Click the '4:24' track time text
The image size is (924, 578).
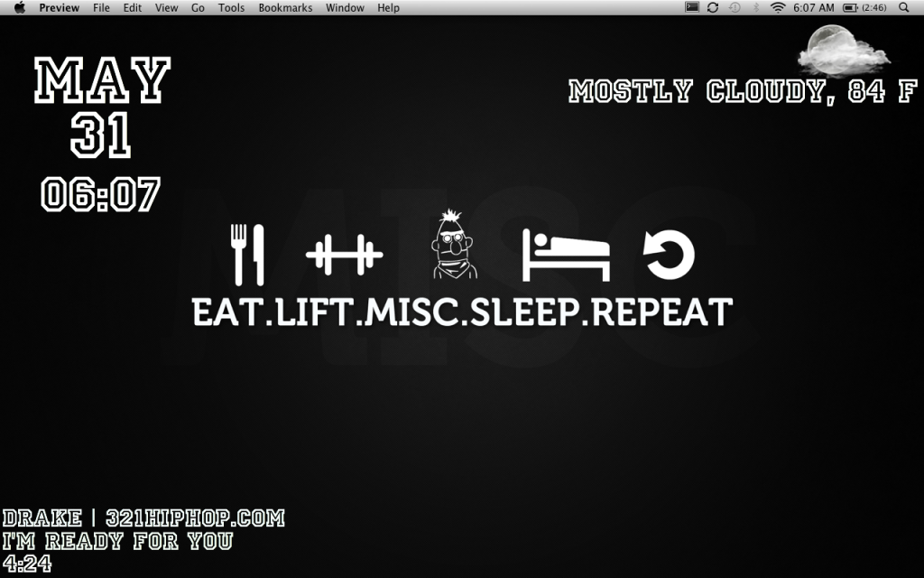[27, 564]
